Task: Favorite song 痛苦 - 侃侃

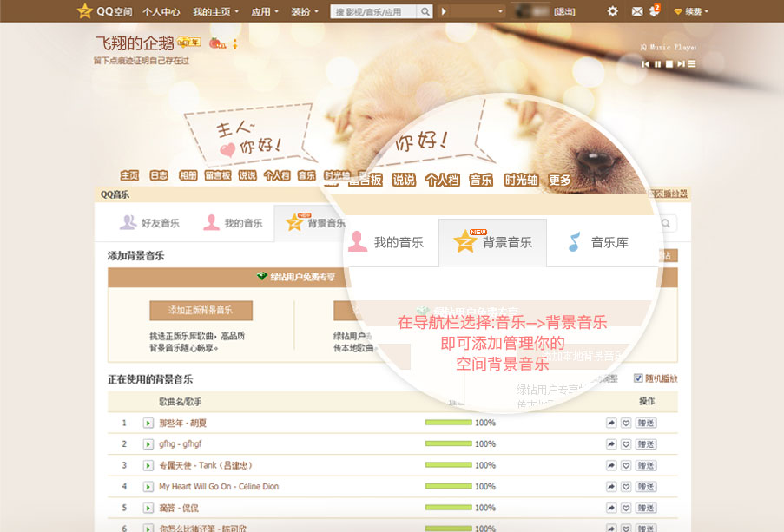Action: (626, 508)
